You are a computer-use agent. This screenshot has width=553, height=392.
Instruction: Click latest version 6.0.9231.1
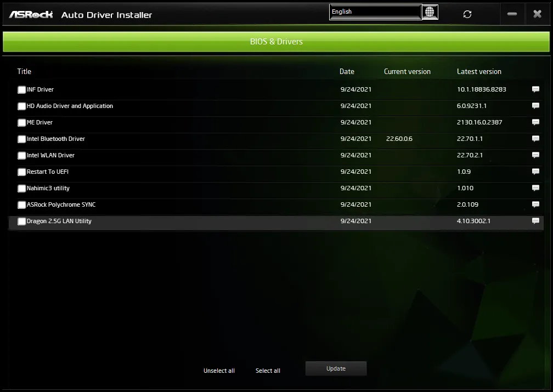472,106
